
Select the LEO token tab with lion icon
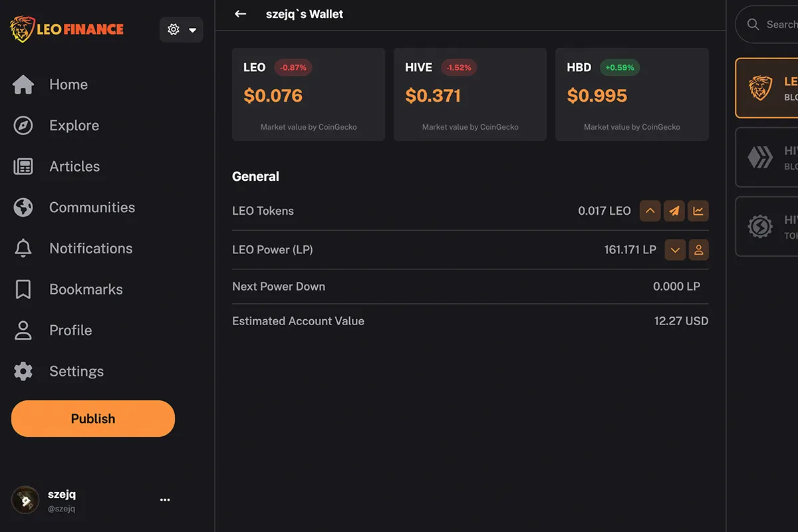(x=767, y=88)
